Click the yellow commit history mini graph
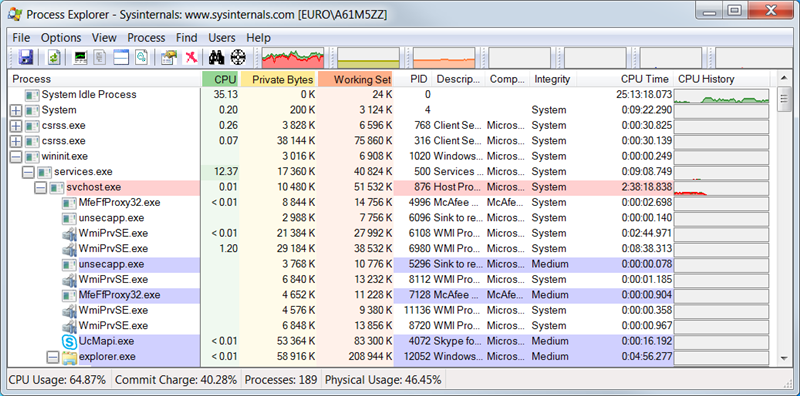The image size is (800, 396). (368, 58)
